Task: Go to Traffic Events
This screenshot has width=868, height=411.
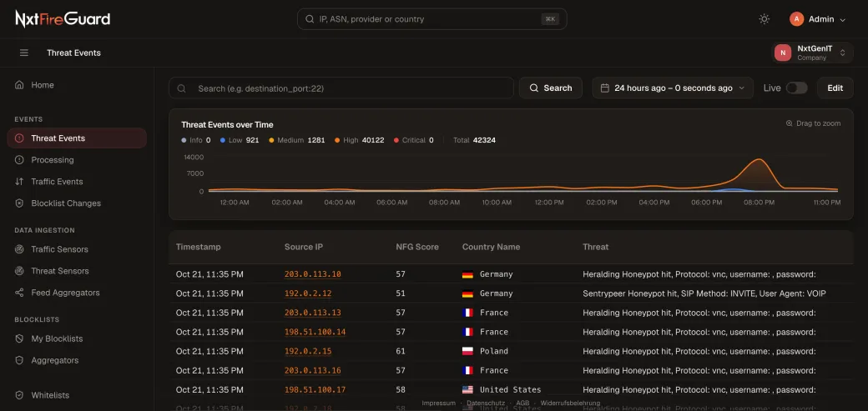Action: point(77,182)
